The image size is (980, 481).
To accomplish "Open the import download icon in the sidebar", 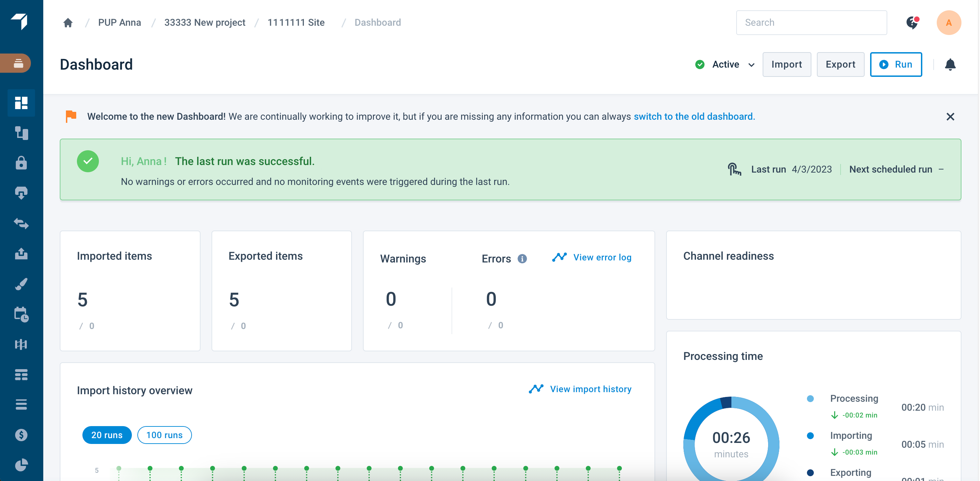I will tap(21, 193).
